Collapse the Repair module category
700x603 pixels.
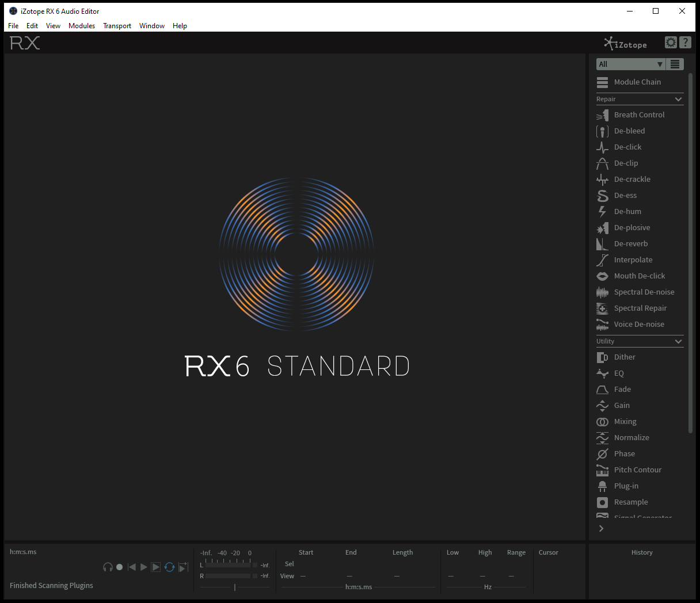coord(640,100)
